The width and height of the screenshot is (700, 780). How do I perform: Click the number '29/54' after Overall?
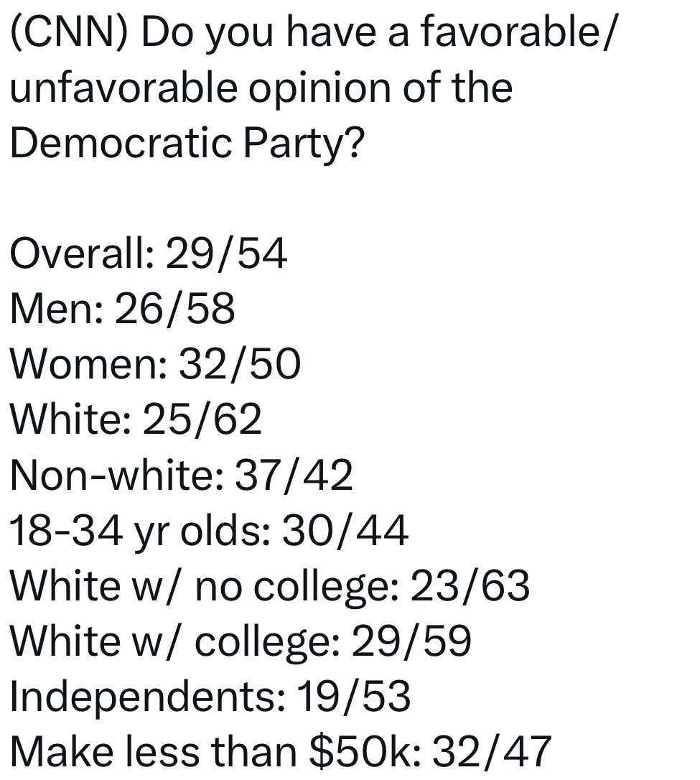coord(226,254)
